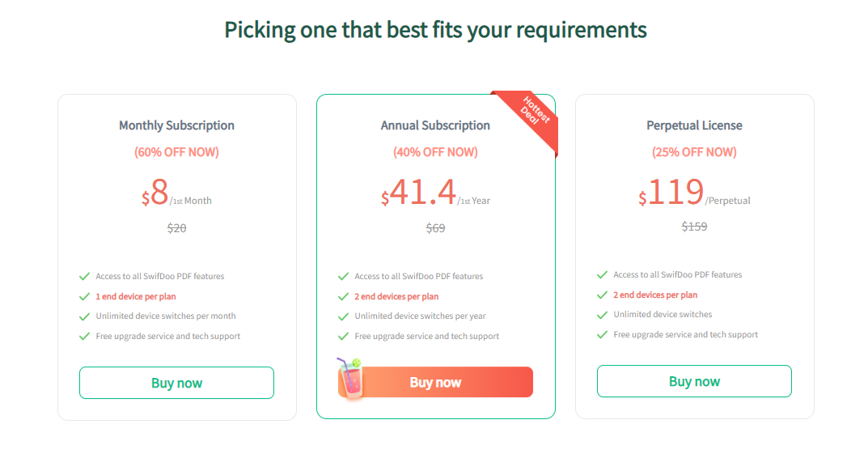868x458 pixels.
Task: Select the Perpetual License title
Action: (x=694, y=125)
